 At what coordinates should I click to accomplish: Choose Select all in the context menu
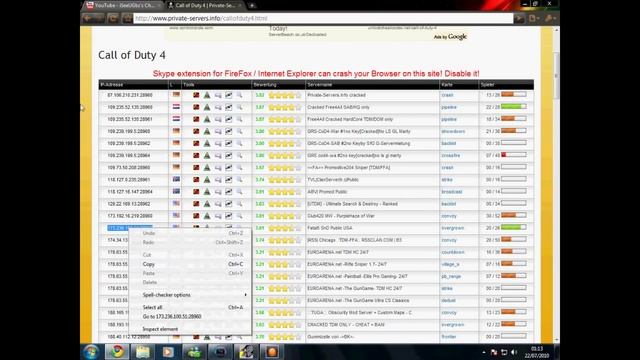point(152,307)
